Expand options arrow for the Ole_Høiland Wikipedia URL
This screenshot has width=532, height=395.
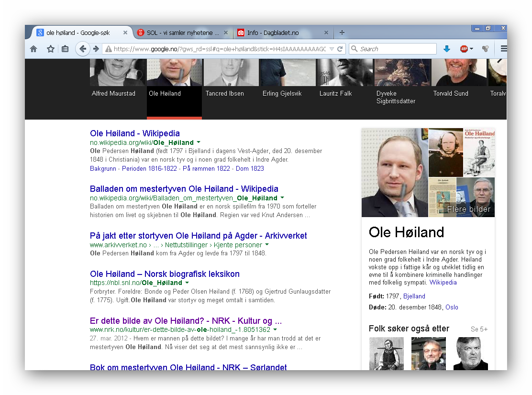pos(199,143)
